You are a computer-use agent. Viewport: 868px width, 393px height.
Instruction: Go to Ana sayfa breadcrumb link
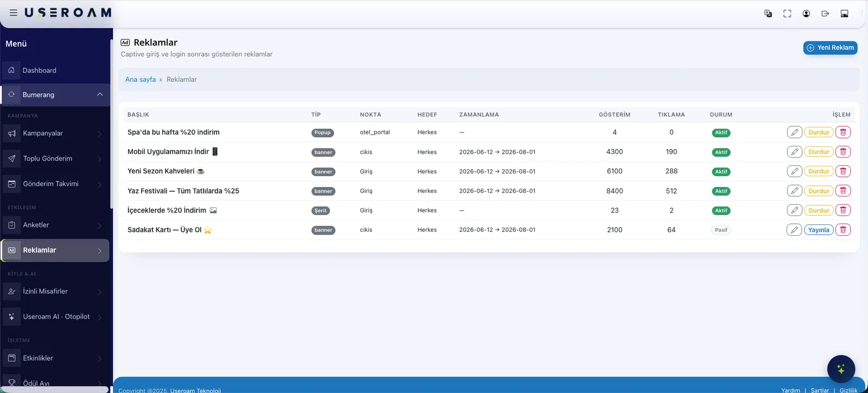141,79
